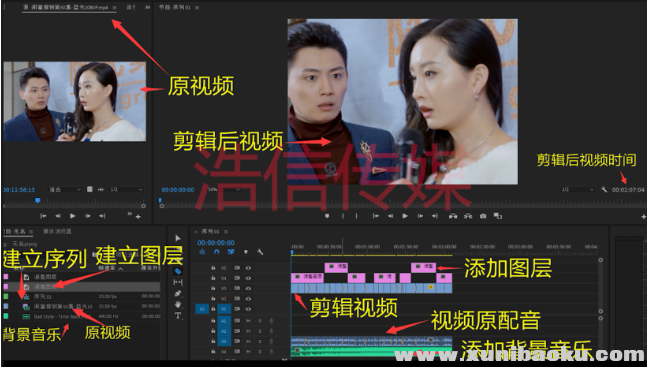
Task: Open program monitor 1/2 resolution dropdown
Action: click(x=578, y=189)
